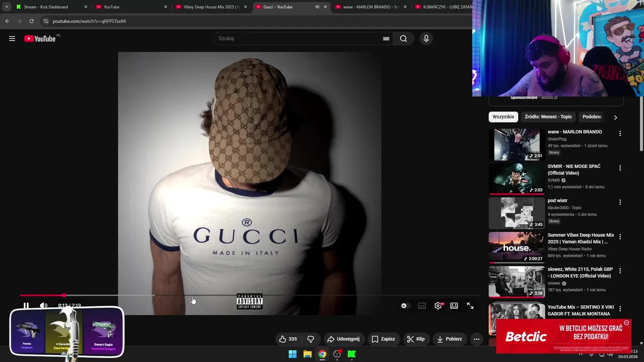The height and width of the screenshot is (362, 644).
Task: Reload the page with the refresh icon
Action: pyautogui.click(x=31, y=21)
